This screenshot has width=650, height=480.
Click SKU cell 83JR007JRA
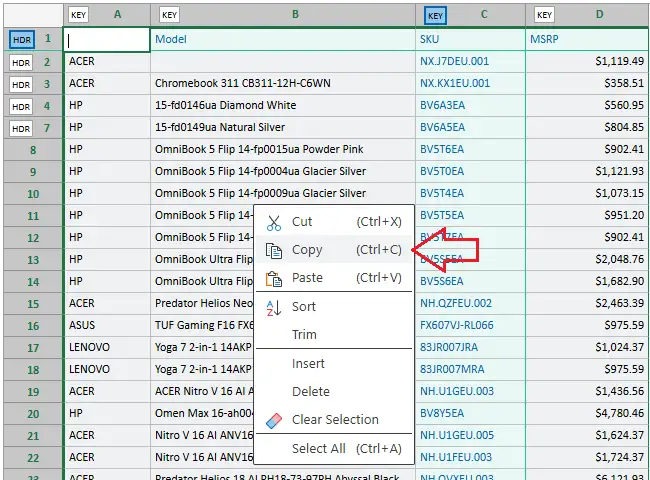(x=471, y=347)
